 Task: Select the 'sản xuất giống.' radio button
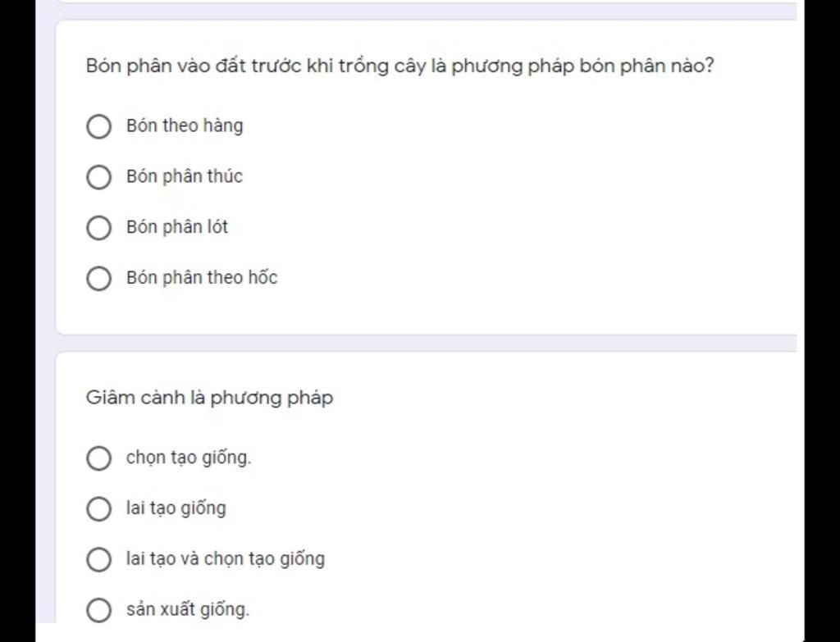[98, 610]
